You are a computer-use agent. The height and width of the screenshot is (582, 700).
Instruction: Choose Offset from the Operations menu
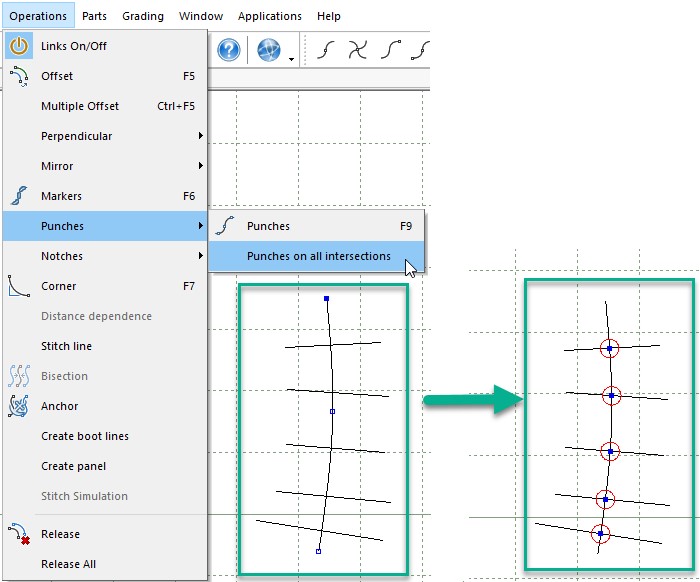pos(105,76)
